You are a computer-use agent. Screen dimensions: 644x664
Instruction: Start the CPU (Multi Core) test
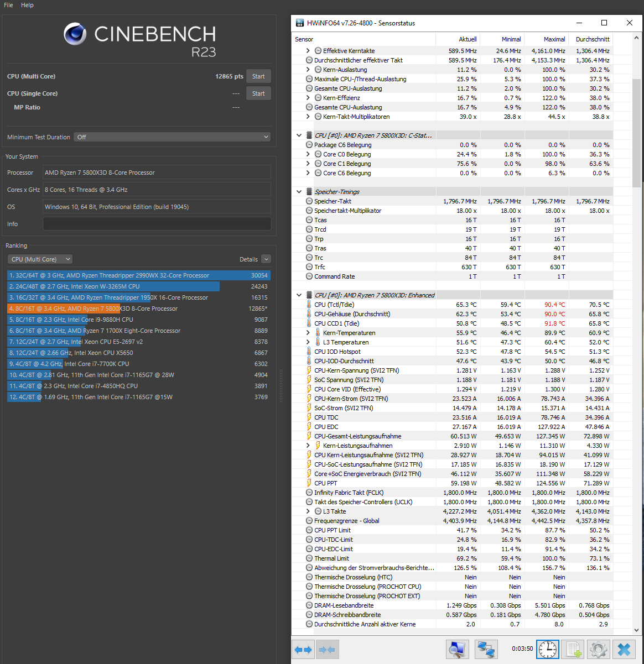[x=258, y=76]
